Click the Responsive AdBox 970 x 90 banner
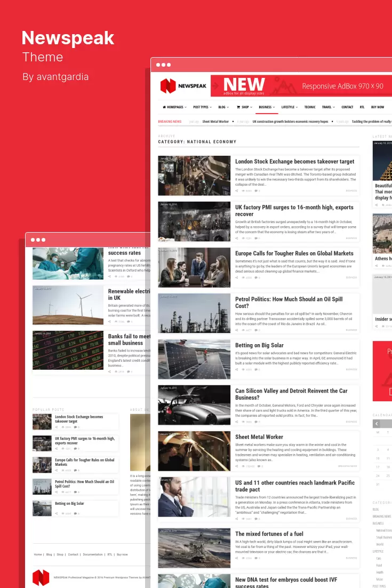This screenshot has width=392, height=588. 301,86
